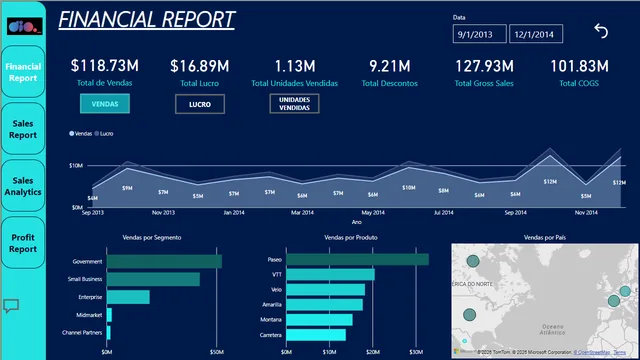The width and height of the screenshot is (640, 360).
Task: Click the Canada bubble on map
Action: coord(473,261)
